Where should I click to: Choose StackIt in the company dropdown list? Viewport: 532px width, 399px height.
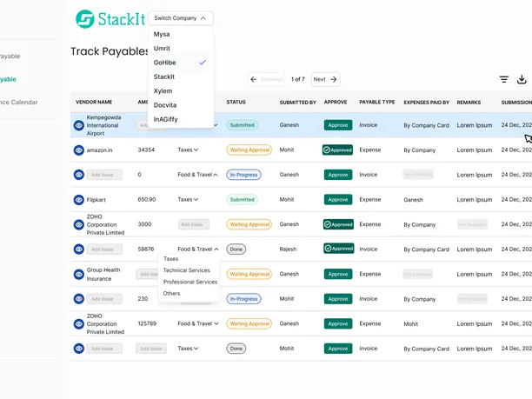pos(164,76)
